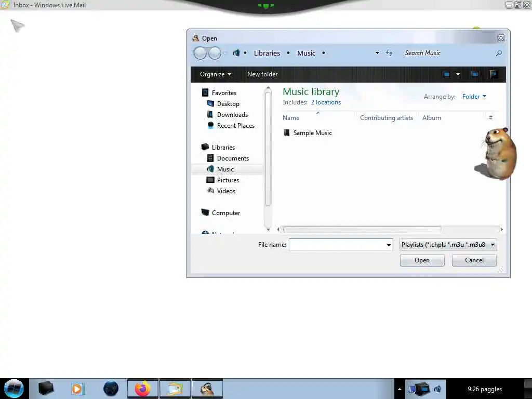Click the Documents library icon
The width and height of the screenshot is (532, 399).
(210, 158)
